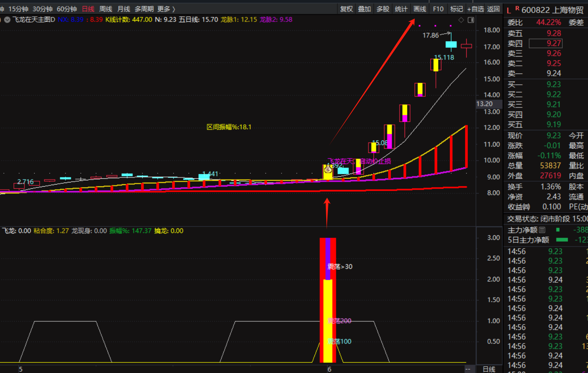Open the 主力净额 detail list icon

tap(542, 230)
